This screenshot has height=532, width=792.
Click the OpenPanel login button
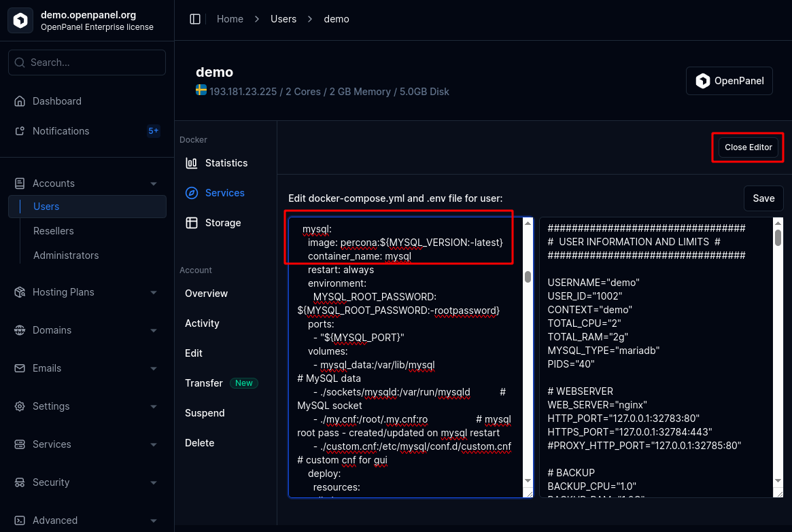coord(729,81)
